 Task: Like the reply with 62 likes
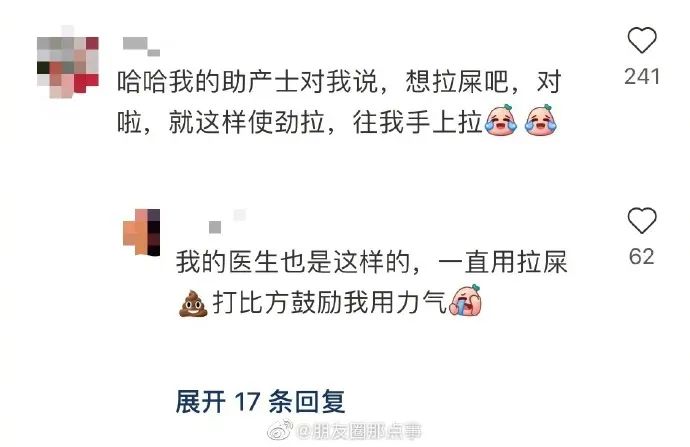coord(642,220)
